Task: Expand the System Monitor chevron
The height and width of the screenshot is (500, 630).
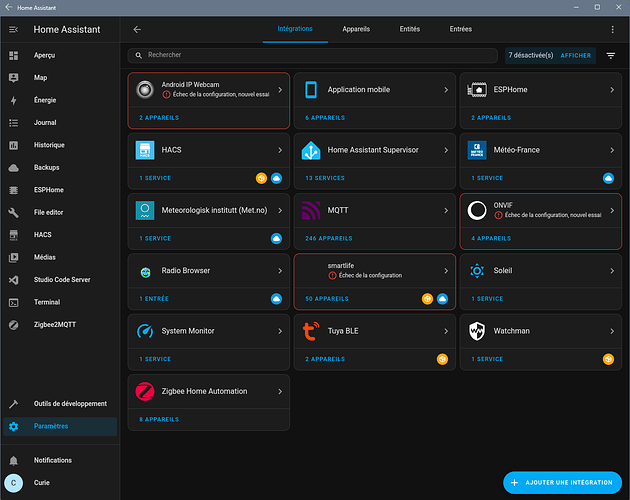Action: pyautogui.click(x=280, y=331)
